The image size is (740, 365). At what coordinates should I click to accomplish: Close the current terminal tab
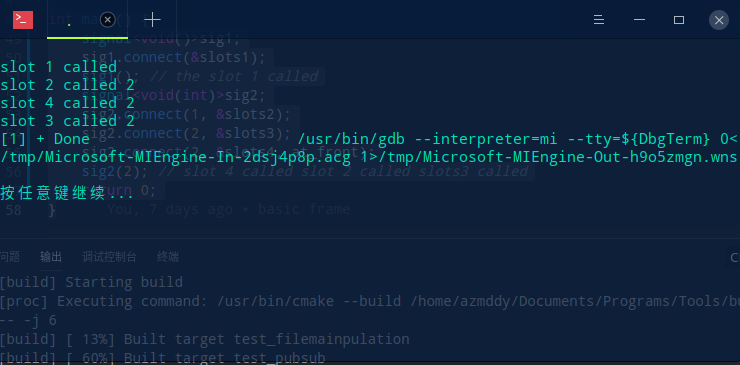[108, 20]
